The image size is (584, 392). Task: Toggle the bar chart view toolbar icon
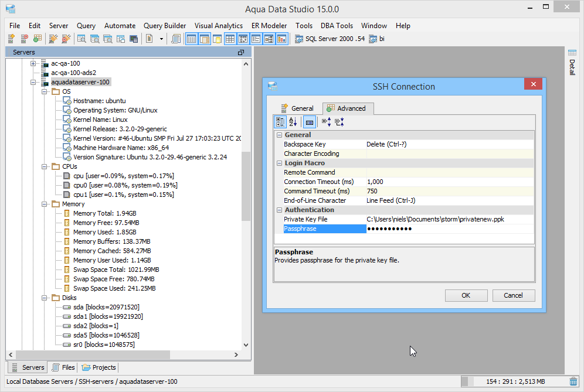(282, 39)
